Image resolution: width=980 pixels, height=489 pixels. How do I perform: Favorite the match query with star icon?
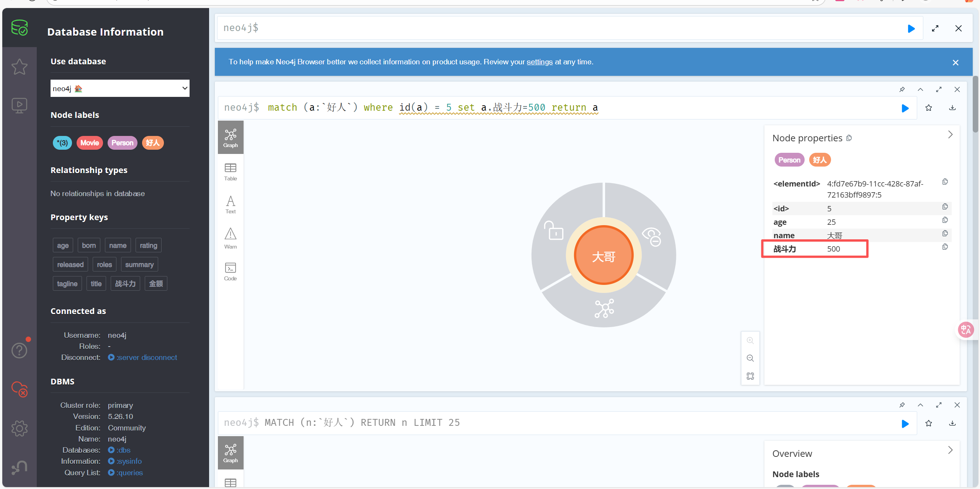(x=929, y=108)
